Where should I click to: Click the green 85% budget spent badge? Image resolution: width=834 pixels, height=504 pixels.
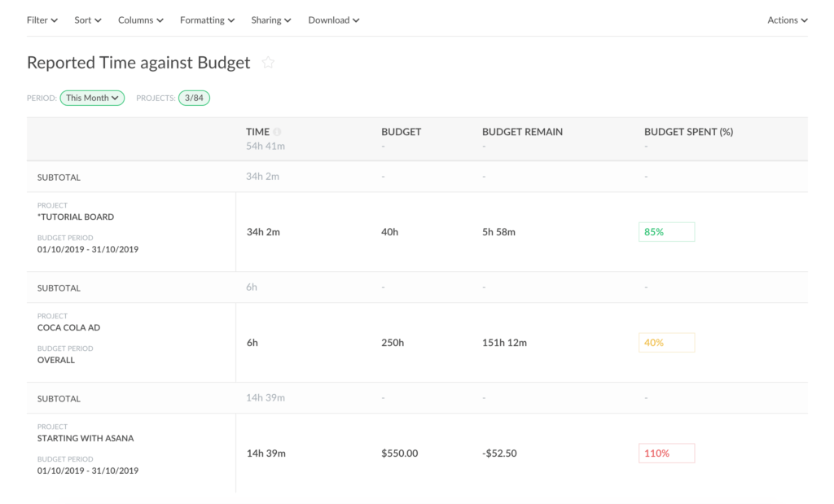[666, 231]
